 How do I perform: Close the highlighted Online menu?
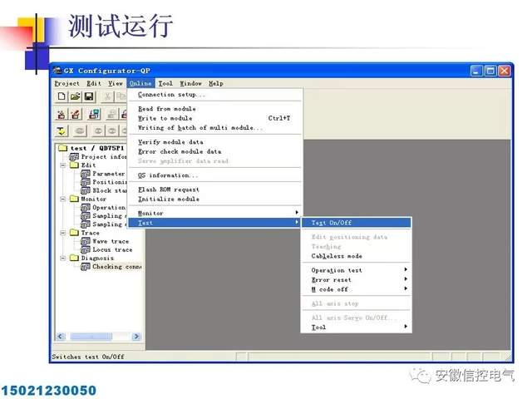(140, 83)
